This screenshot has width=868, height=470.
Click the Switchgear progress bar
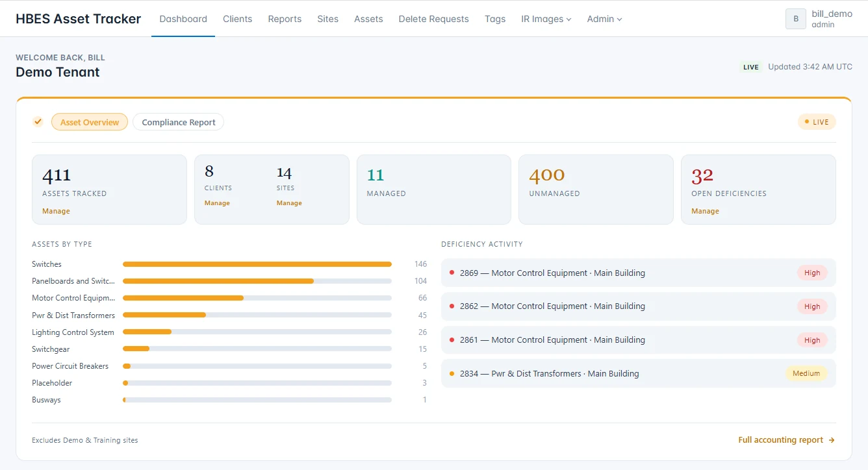[x=257, y=349]
